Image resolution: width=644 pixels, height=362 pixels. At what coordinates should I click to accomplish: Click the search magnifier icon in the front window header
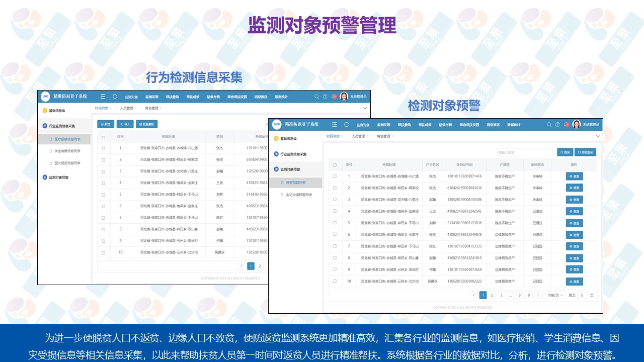pyautogui.click(x=549, y=124)
